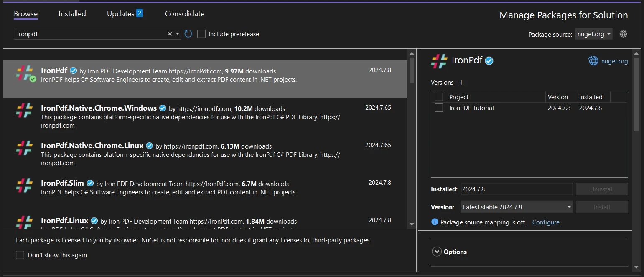Image resolution: width=644 pixels, height=277 pixels.
Task: Click the nuget.org globe icon
Action: pos(593,61)
